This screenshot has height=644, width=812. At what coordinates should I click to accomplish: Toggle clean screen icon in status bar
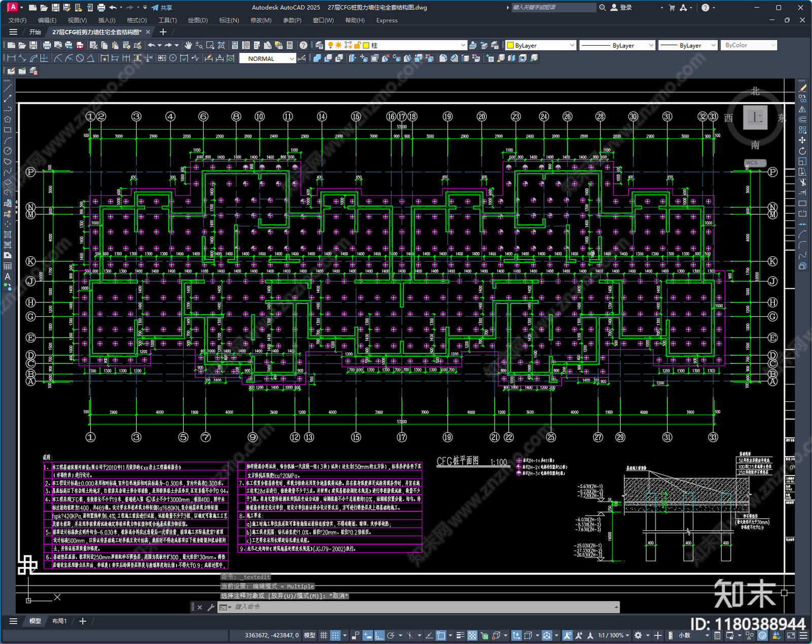[x=791, y=635]
